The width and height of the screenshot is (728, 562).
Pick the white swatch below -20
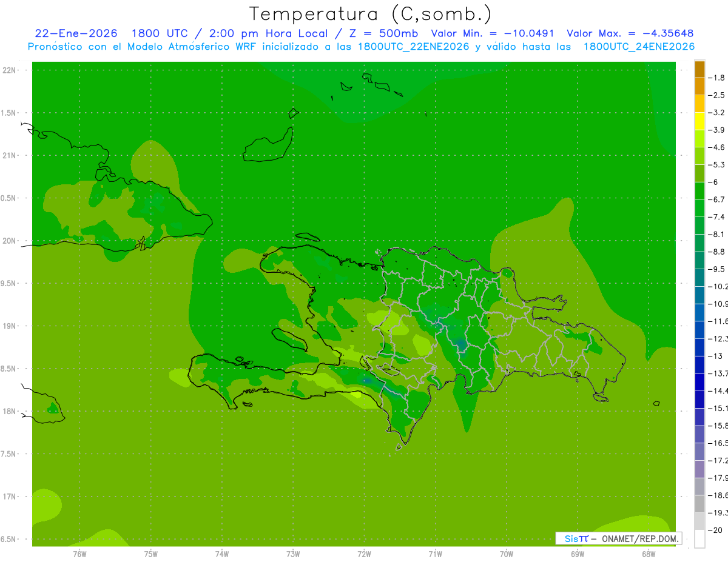(699, 538)
